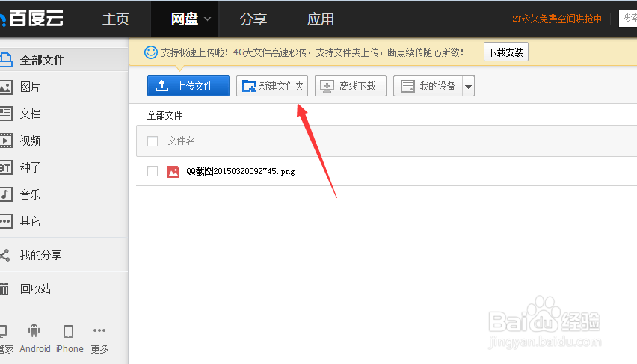Screen dimensions: 637x364
Task: Switch to the 应用 tab
Action: [321, 19]
